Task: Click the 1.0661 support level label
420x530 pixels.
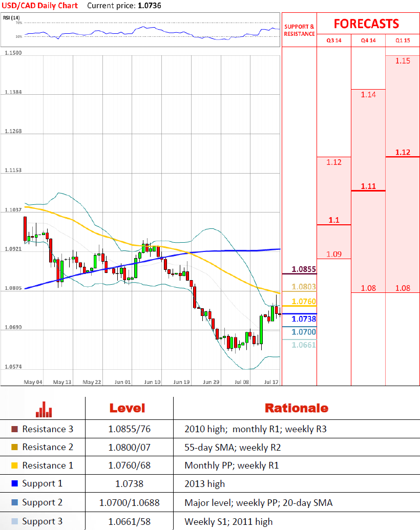Action: (x=304, y=345)
